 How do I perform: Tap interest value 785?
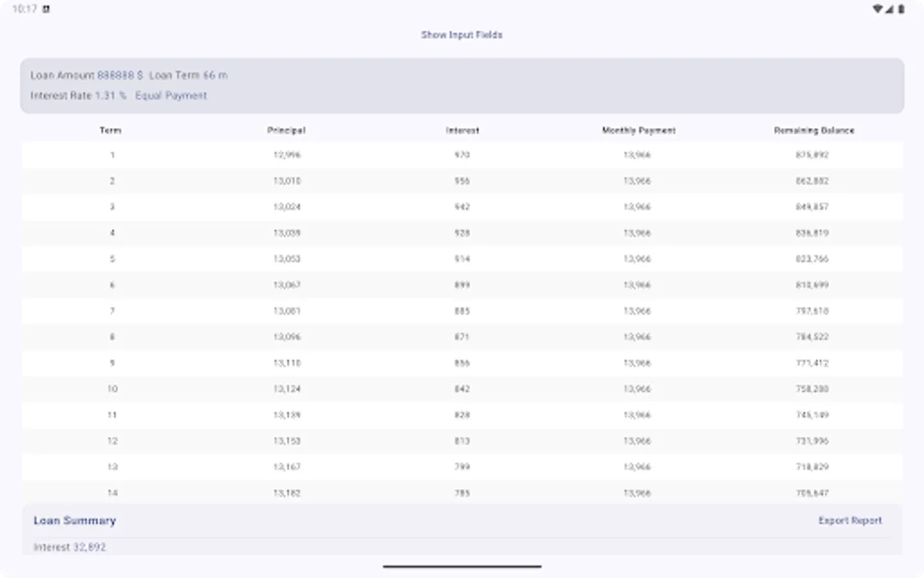pos(462,493)
